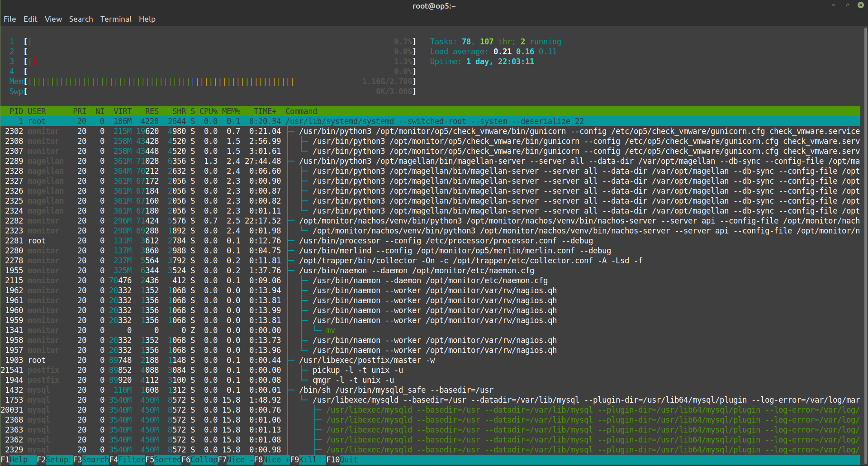Open the Help menu in menu bar

147,19
